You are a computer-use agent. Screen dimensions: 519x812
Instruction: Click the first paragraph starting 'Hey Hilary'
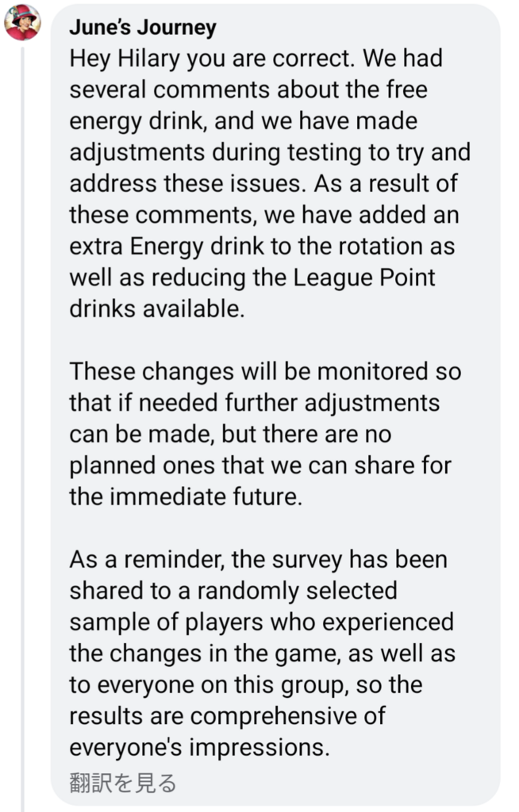[x=270, y=183]
